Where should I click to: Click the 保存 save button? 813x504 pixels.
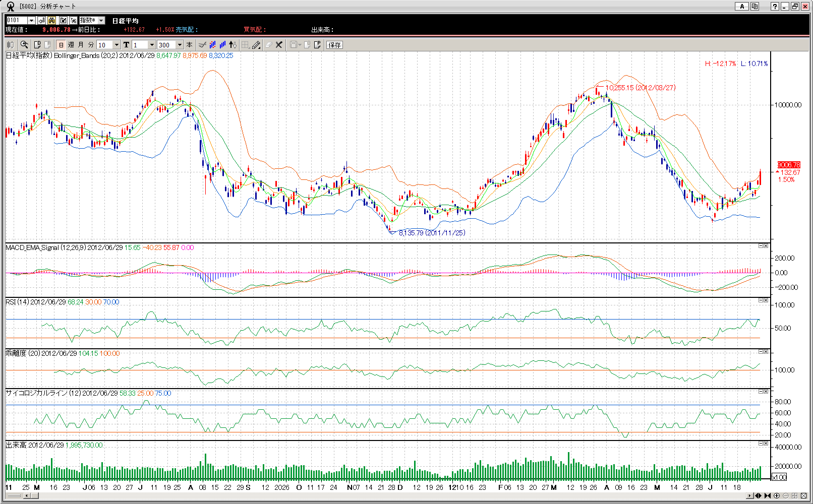[x=334, y=45]
